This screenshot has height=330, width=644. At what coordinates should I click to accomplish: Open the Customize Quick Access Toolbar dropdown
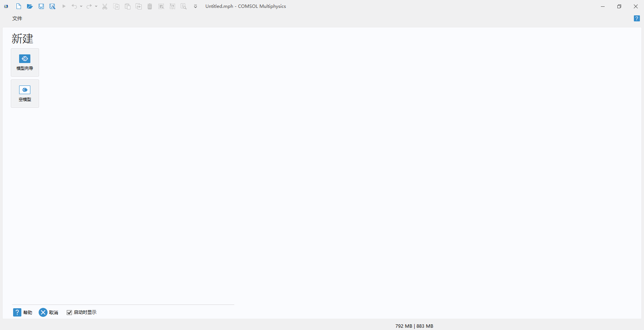(195, 6)
